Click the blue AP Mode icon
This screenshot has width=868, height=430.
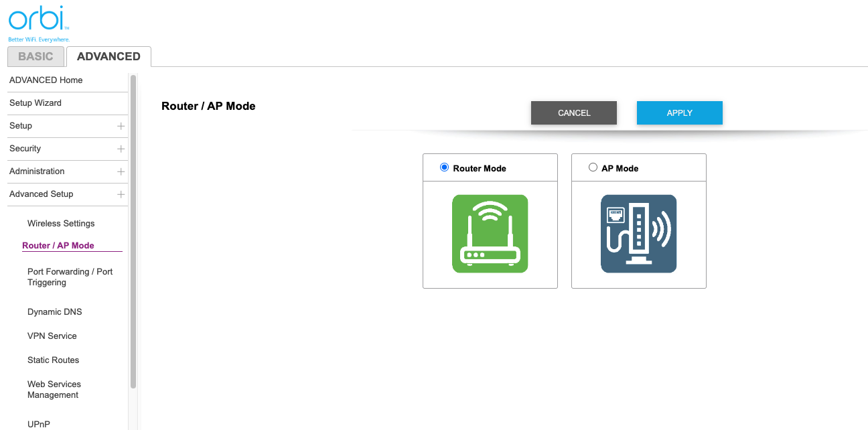[638, 234]
